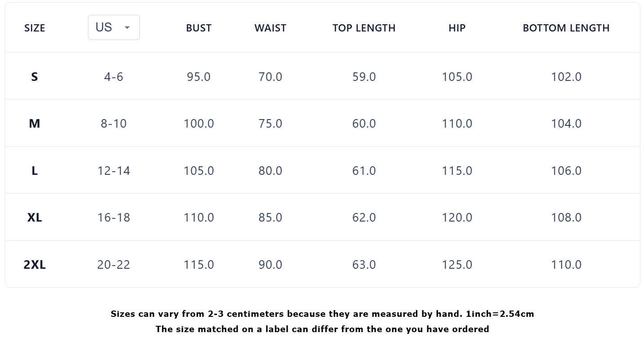Click the TOP LENGTH column header
The height and width of the screenshot is (342, 644).
click(x=364, y=28)
